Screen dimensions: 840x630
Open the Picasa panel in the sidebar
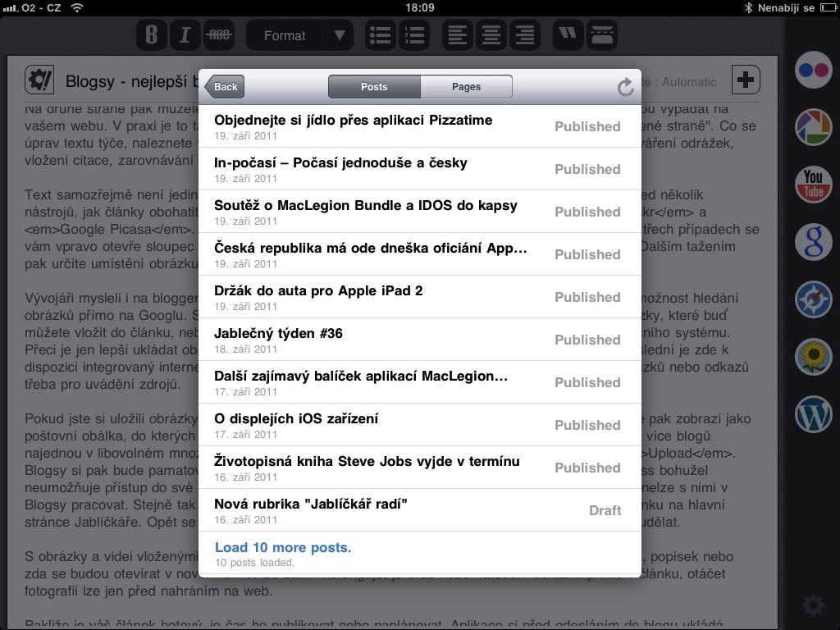point(813,126)
